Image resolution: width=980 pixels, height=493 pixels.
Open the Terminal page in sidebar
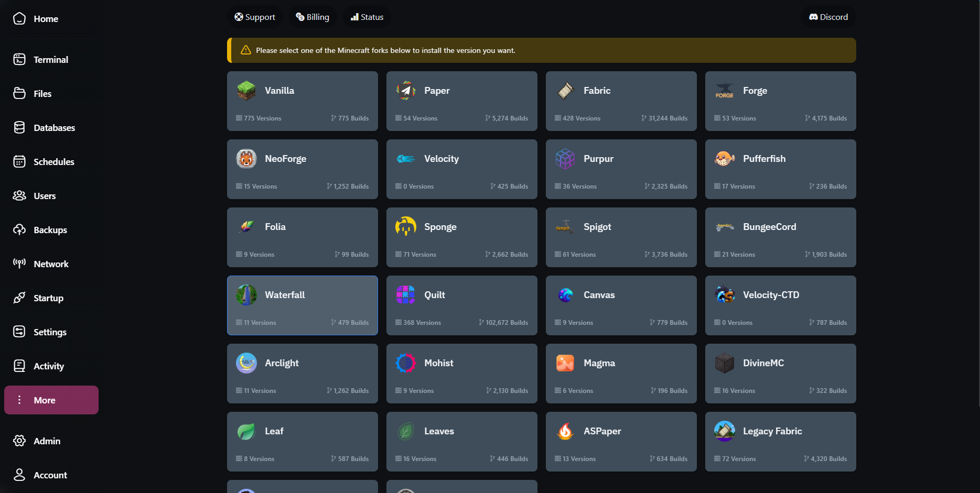click(50, 60)
